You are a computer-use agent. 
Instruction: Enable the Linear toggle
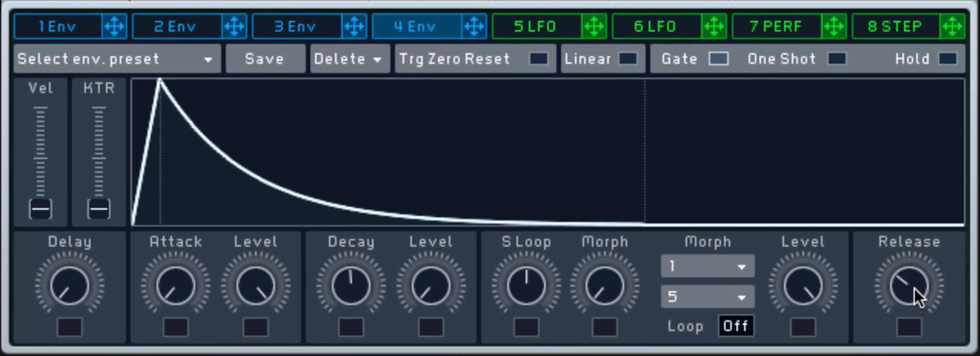pos(628,59)
